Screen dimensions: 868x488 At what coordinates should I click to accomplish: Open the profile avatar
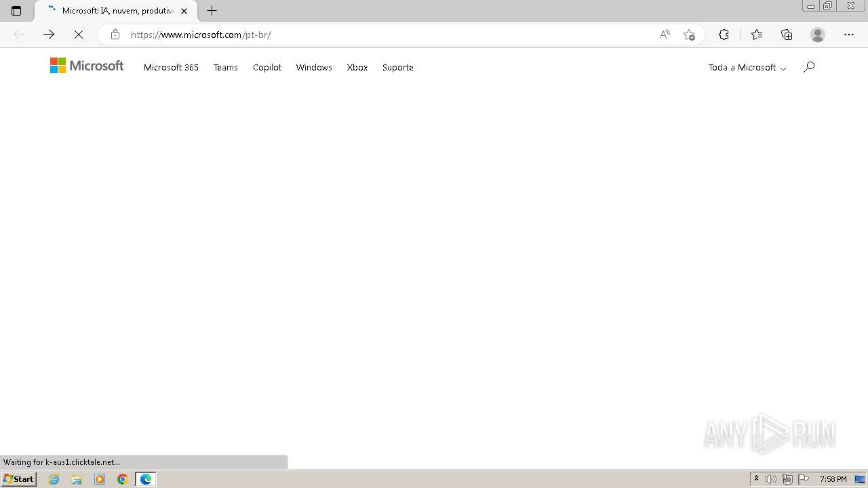pos(818,35)
